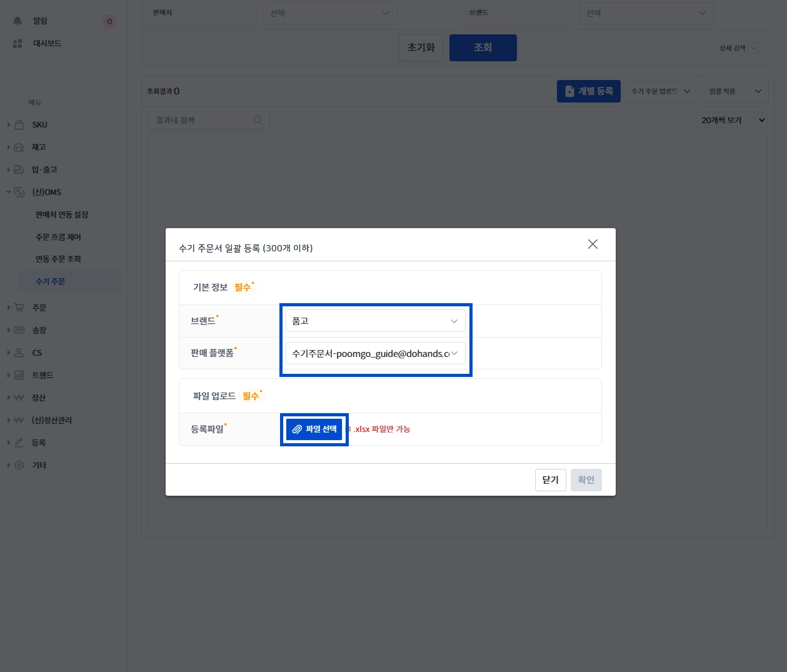The height and width of the screenshot is (672, 787).
Task: Open 연동 주문 조회 menu item
Action: 58,259
